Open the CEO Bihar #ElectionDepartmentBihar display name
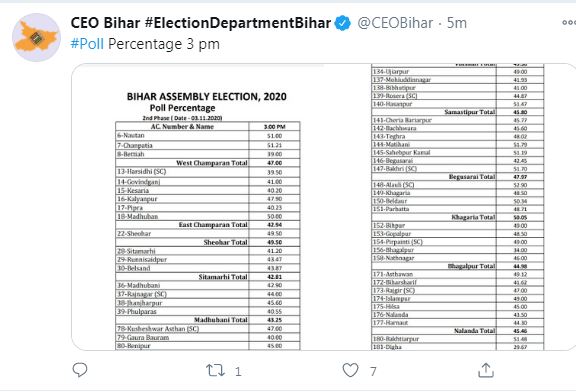Screen dimensions: 576x392 coord(201,23)
